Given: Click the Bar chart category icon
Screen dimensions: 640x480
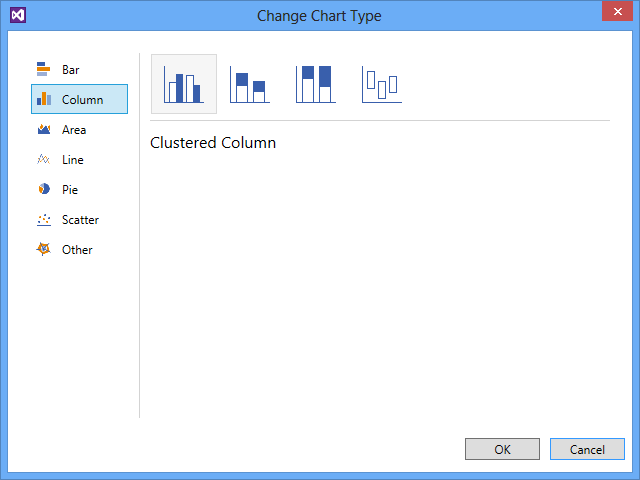Looking at the screenshot, I should [x=43, y=69].
